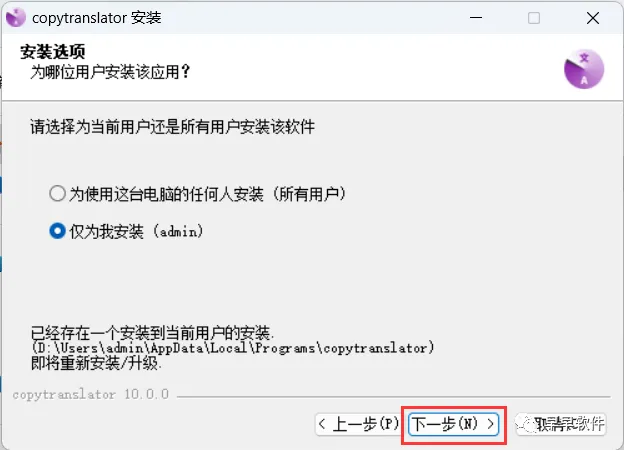The image size is (624, 450).
Task: Proceed with the 下一步(N) button
Action: (454, 424)
